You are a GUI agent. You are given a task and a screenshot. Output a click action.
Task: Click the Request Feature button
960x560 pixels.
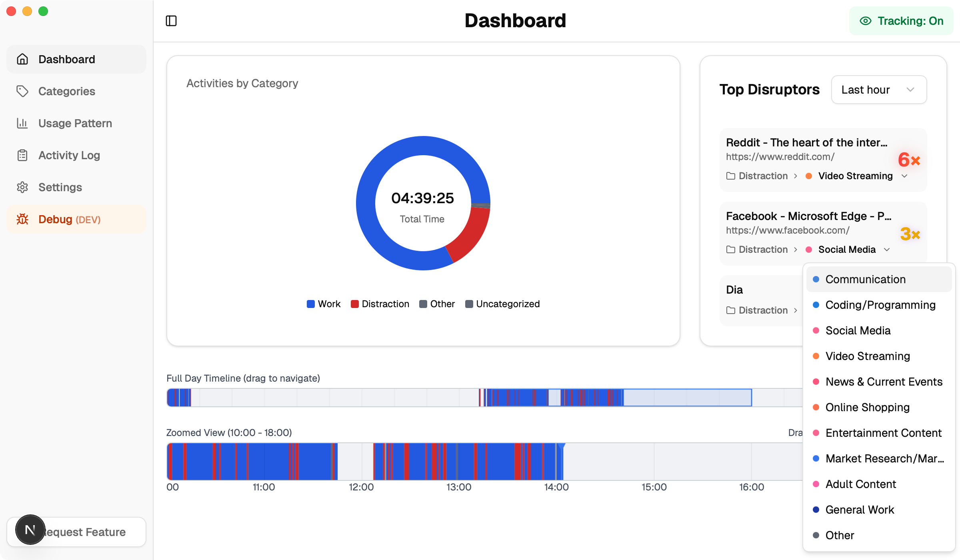tap(92, 532)
